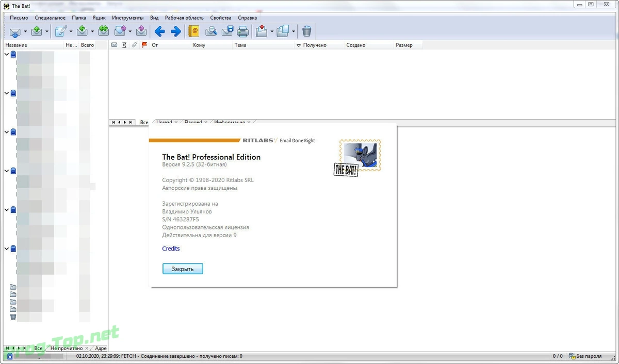This screenshot has width=619, height=364.
Task: Select the Все tab in message list
Action: tap(144, 122)
